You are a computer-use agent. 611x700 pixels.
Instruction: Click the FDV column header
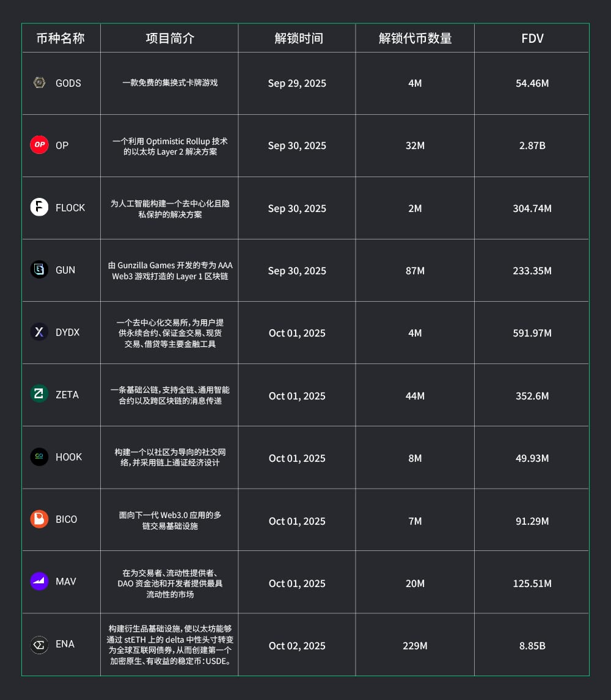[x=532, y=38]
